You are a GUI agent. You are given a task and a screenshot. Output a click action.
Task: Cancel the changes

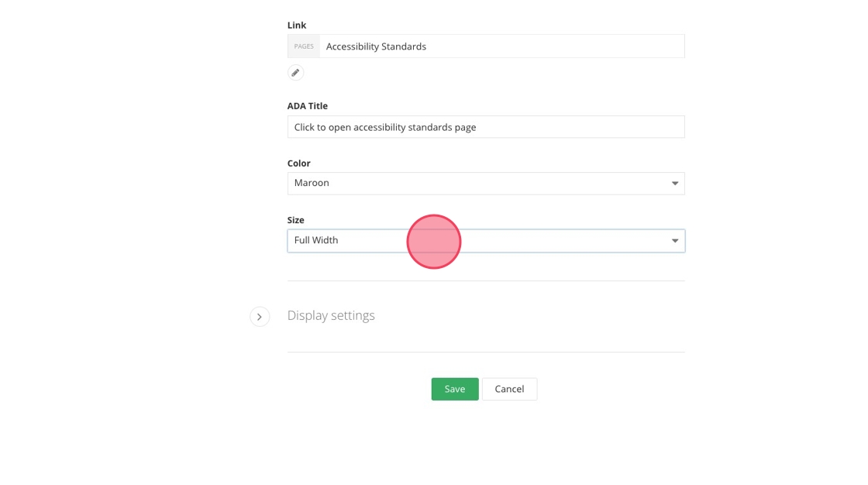[509, 389]
